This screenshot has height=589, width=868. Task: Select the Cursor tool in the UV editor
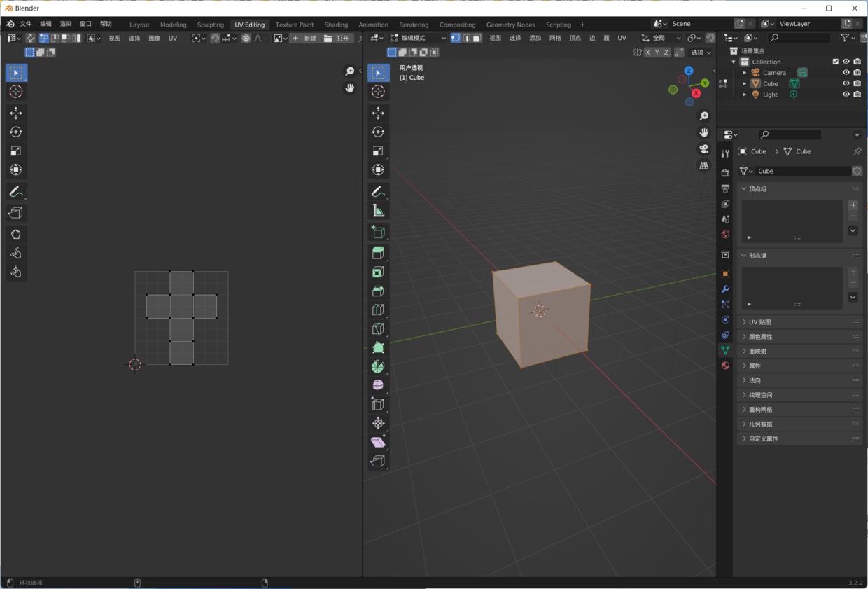pyautogui.click(x=15, y=91)
